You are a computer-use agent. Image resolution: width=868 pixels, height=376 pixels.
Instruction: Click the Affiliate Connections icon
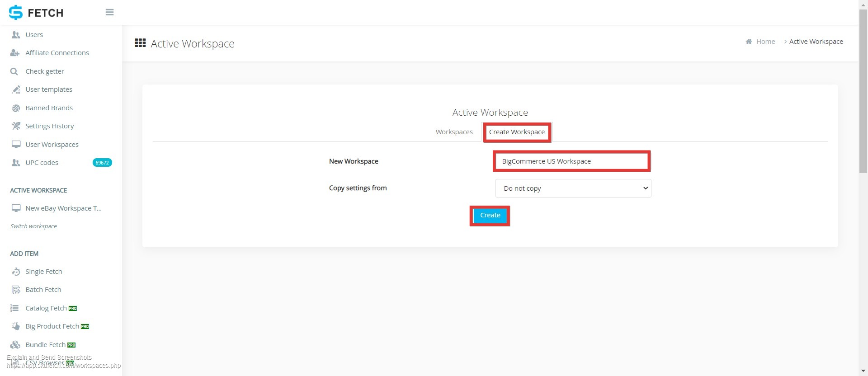pos(15,53)
